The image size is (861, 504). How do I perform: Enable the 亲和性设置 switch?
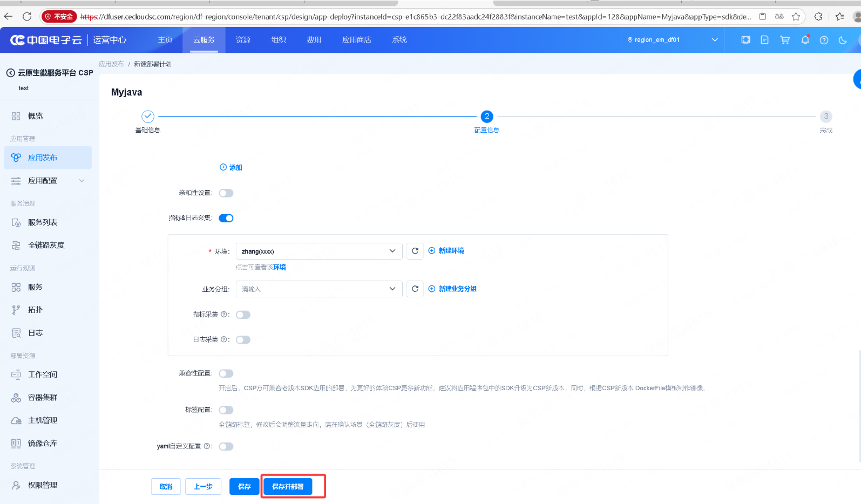[x=226, y=193]
